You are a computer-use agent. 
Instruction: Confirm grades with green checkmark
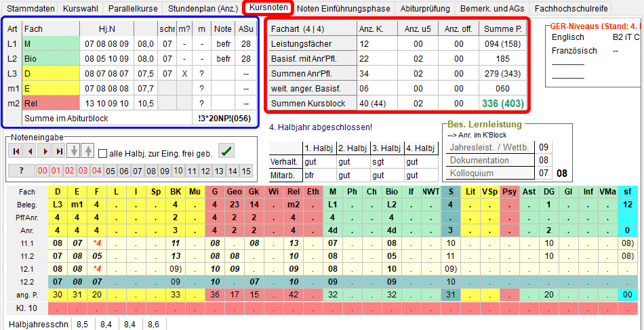226,151
